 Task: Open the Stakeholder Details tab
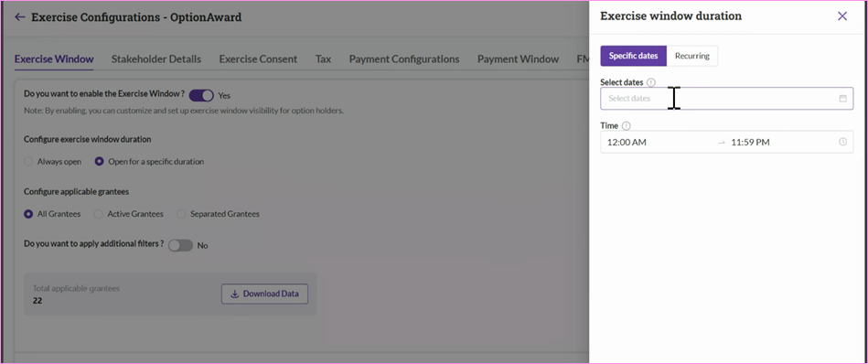[x=156, y=59]
